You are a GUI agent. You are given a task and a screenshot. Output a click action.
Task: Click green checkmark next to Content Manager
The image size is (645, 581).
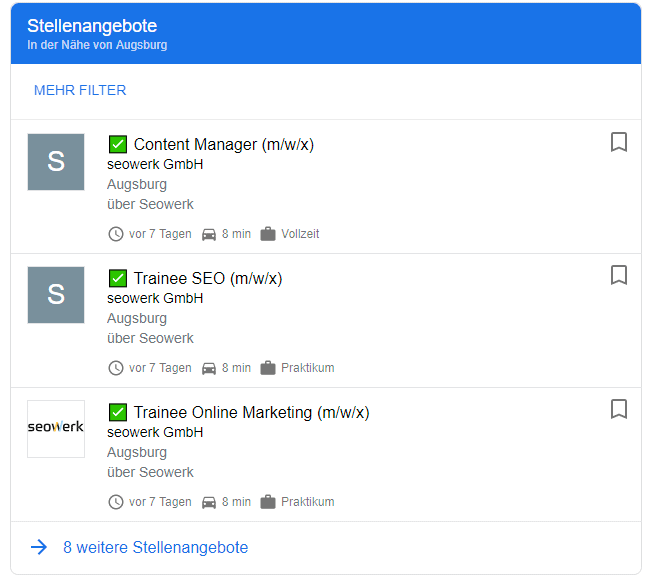117,145
